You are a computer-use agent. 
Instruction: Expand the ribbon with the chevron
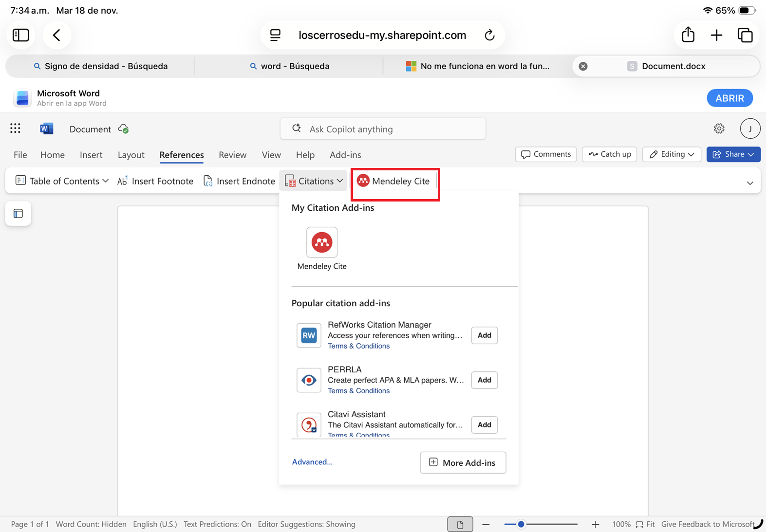tap(750, 183)
